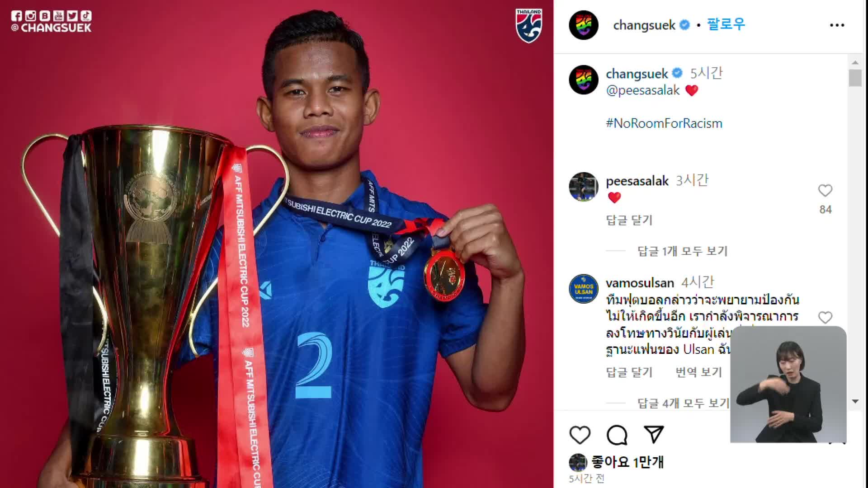Expand 답글 1개 모두 보기 replies

682,251
